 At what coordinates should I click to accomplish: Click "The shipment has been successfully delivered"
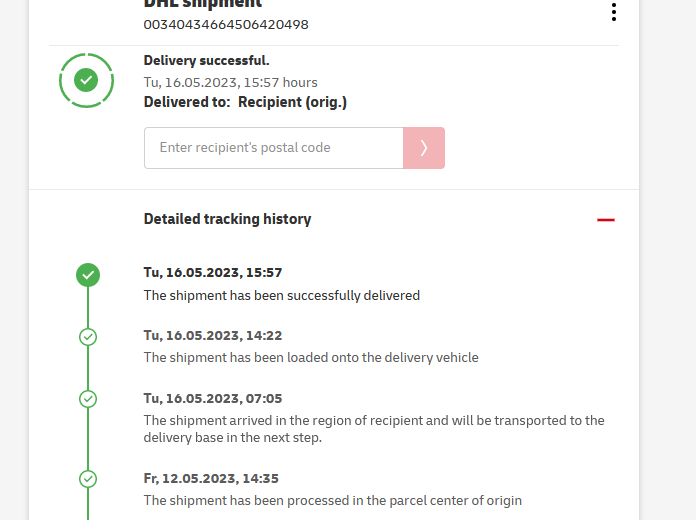(x=282, y=296)
